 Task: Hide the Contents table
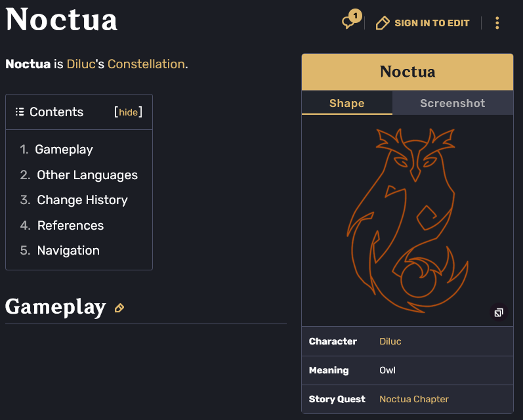[x=128, y=112]
